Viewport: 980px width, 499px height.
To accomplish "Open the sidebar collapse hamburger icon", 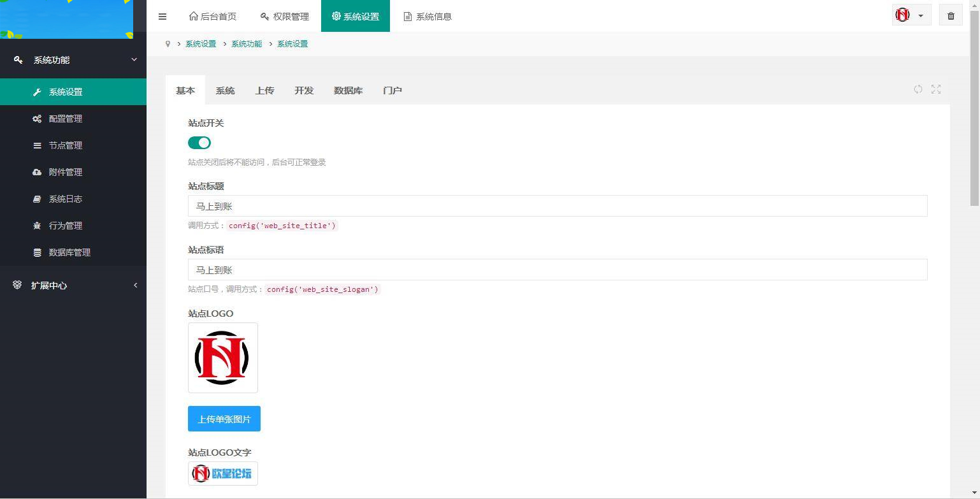I will (162, 16).
